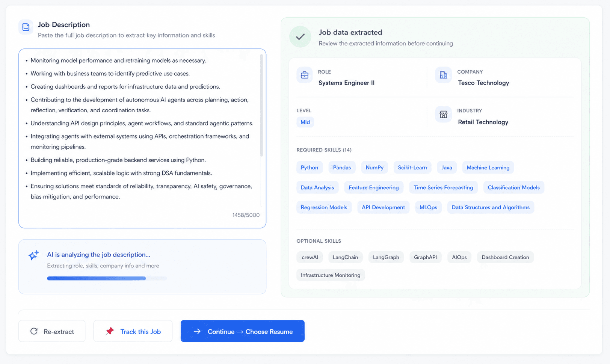Click the job description text area scrollbar

pyautogui.click(x=261, y=106)
